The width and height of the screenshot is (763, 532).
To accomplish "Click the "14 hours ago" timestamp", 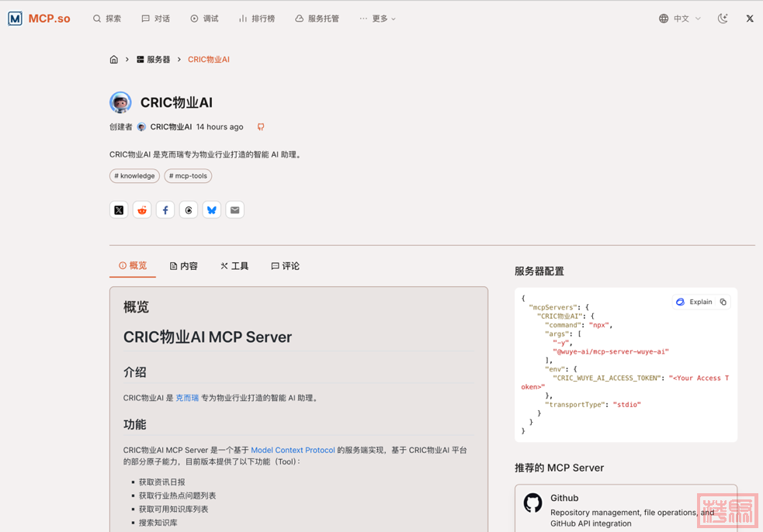I will (x=220, y=127).
